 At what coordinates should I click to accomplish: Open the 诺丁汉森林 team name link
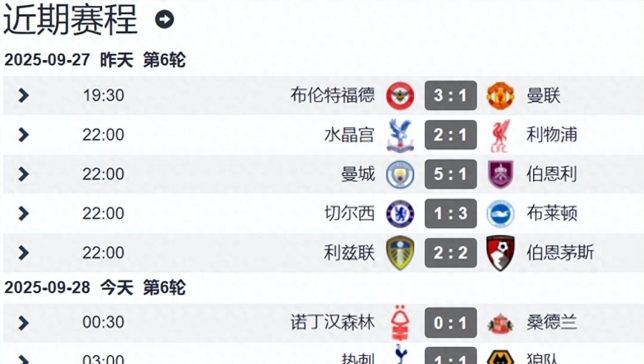332,323
